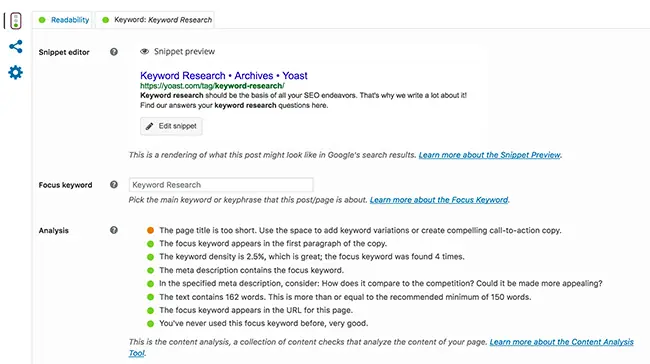The height and width of the screenshot is (364, 650).
Task: Click green bullet beside keyword density check
Action: tap(150, 257)
